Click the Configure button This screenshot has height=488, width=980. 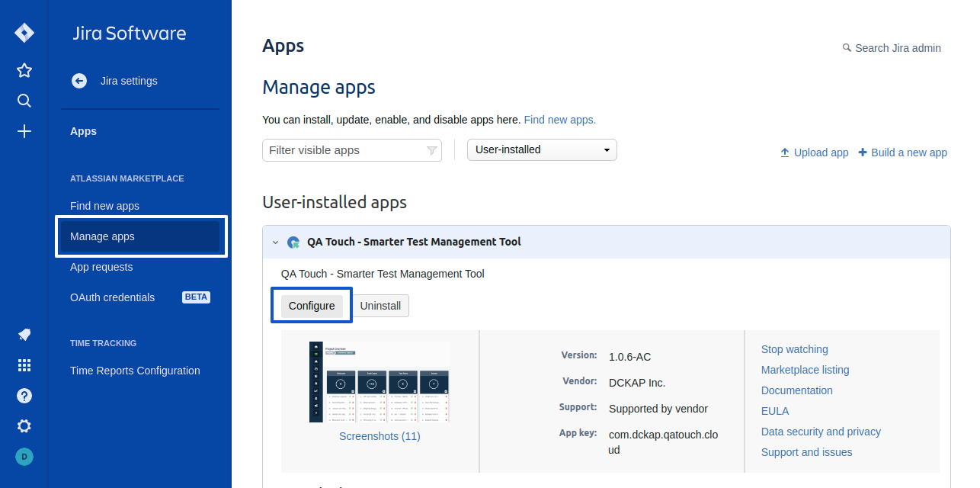(312, 306)
